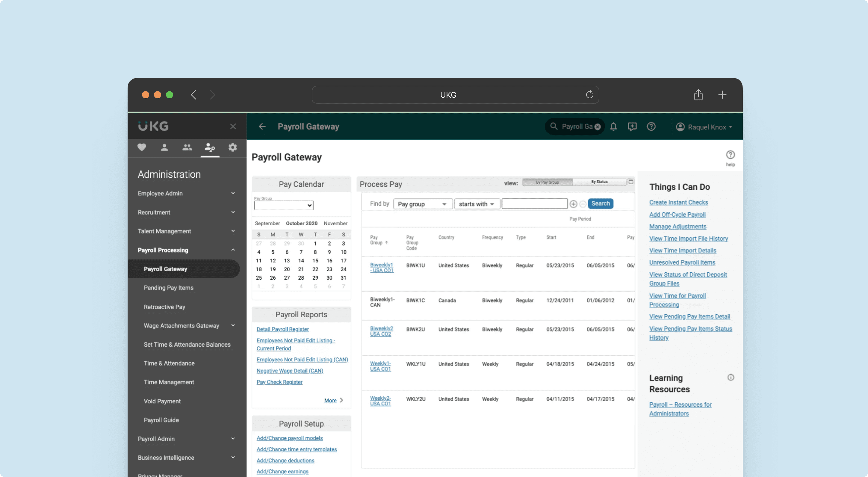Open a new browser tab

[722, 94]
